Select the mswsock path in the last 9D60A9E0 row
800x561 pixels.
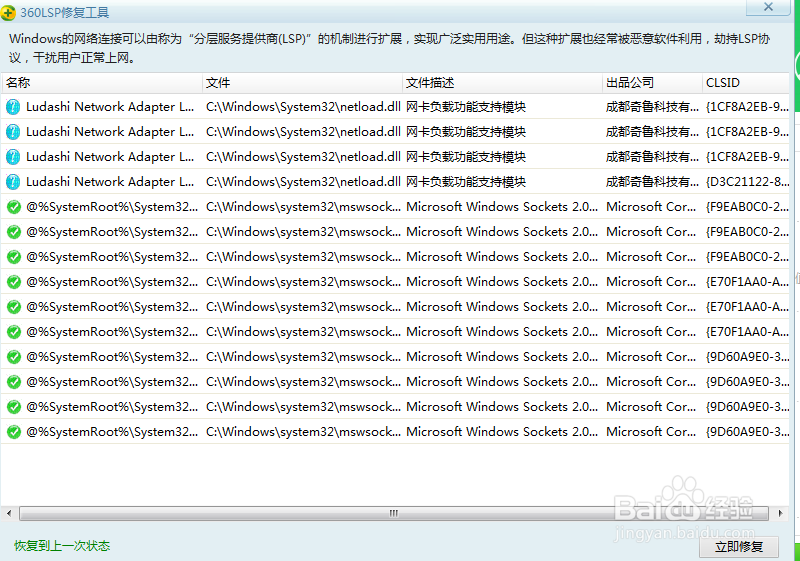(x=303, y=431)
